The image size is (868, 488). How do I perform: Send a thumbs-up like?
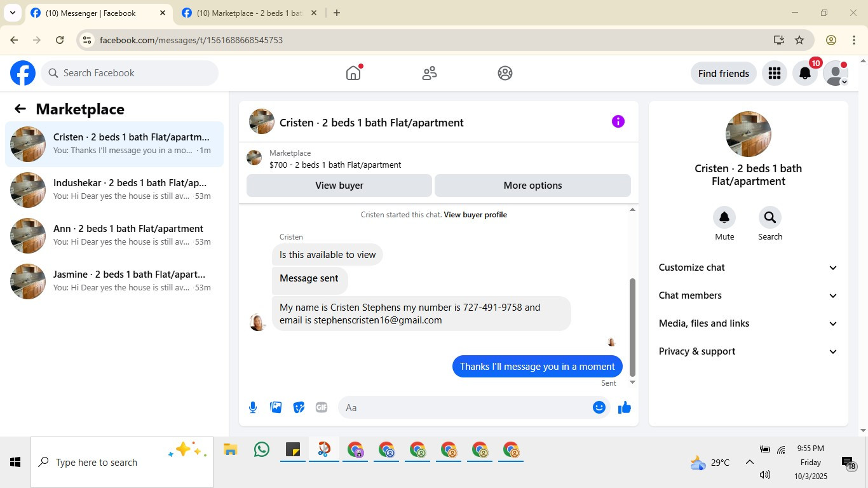click(x=625, y=407)
